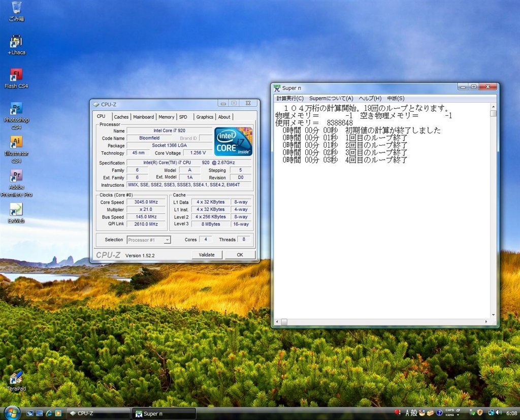Open the Adobe Premiere Pro desktop shortcut
This screenshot has height=420, width=520.
[16, 183]
